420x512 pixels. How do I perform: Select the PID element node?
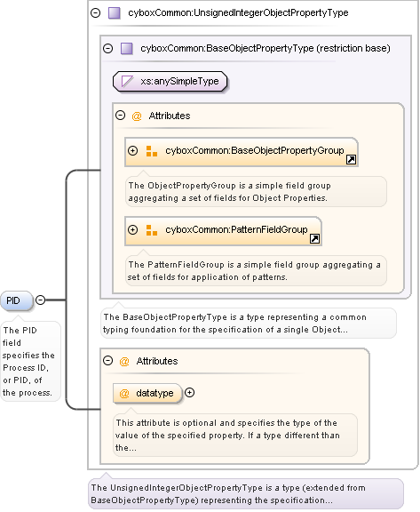[x=16, y=300]
